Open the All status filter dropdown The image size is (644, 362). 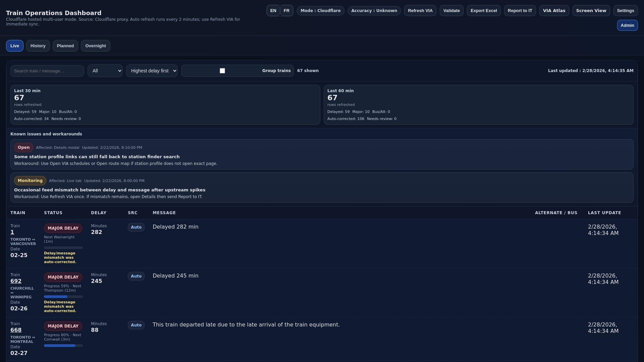coord(105,71)
